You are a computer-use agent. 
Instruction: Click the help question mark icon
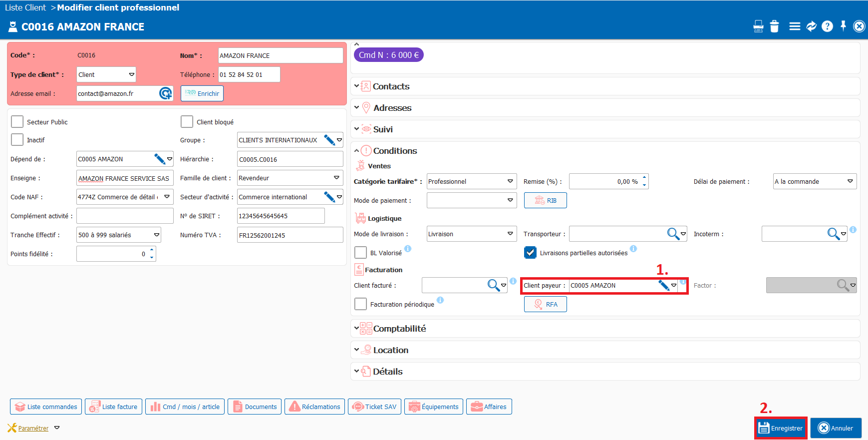click(827, 26)
